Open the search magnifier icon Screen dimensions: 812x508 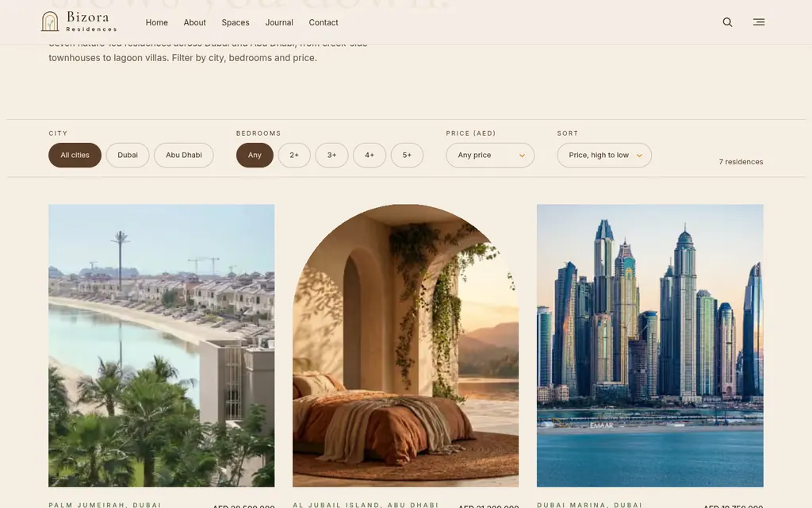point(727,22)
